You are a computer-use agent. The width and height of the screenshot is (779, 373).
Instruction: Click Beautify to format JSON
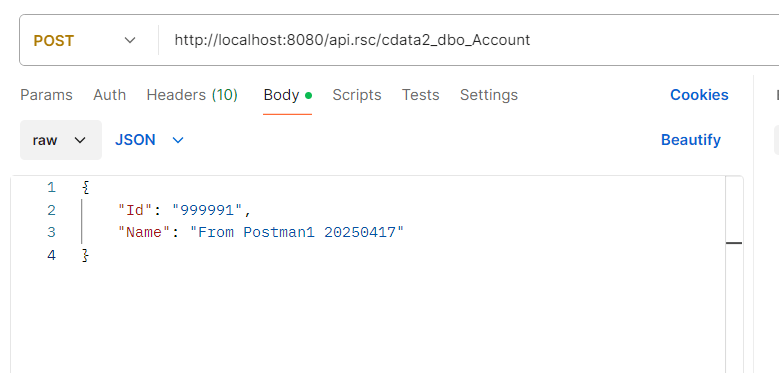click(x=691, y=140)
